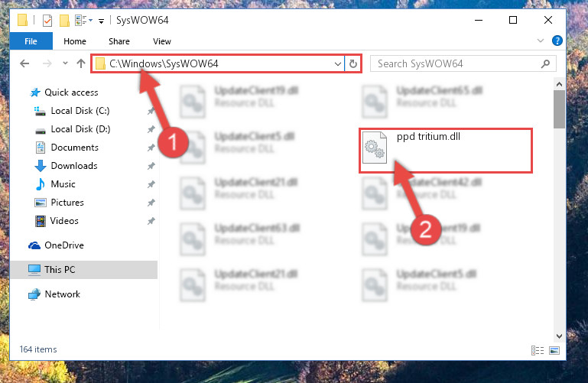
Task: Refresh the SysWOW64 folder view
Action: coord(352,63)
